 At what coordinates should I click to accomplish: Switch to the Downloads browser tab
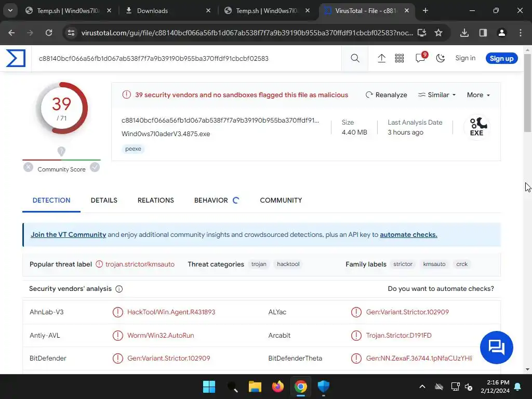coord(167,10)
